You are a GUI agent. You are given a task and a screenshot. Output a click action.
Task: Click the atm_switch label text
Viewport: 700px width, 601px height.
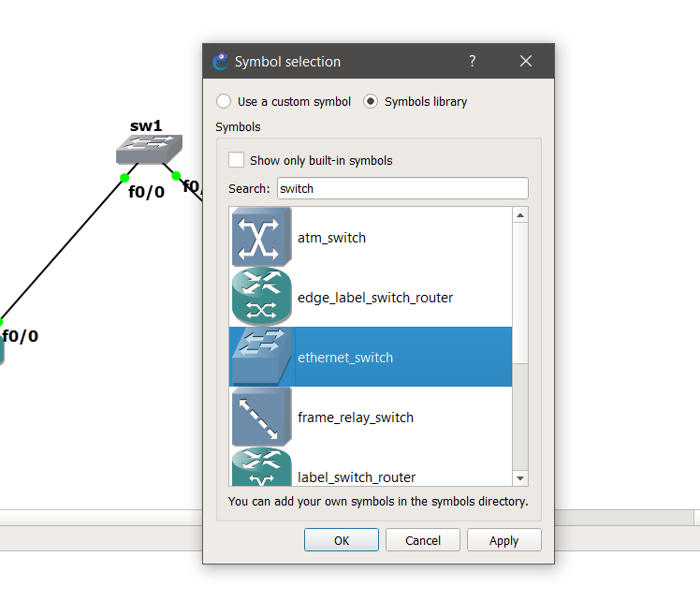pos(331,238)
